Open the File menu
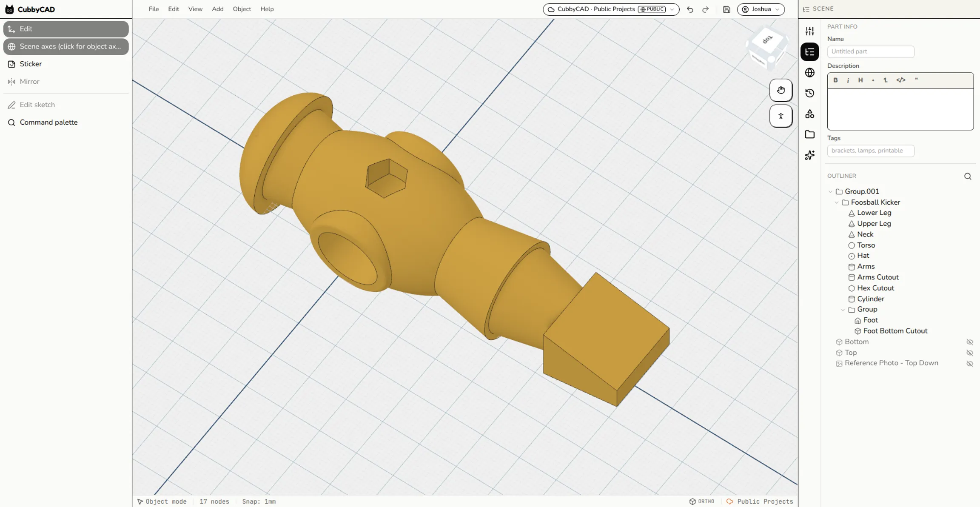This screenshot has width=980, height=507. point(154,9)
